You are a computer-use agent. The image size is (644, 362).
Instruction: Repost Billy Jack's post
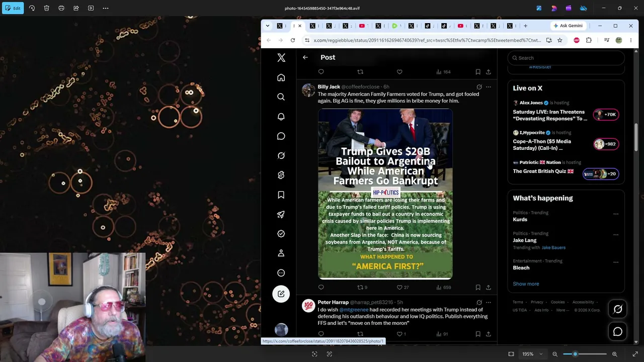(360, 288)
